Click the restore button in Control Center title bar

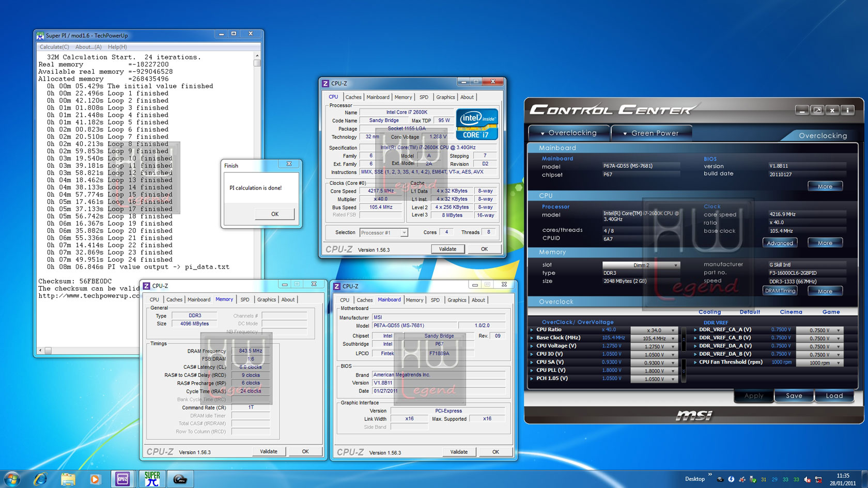tap(817, 110)
